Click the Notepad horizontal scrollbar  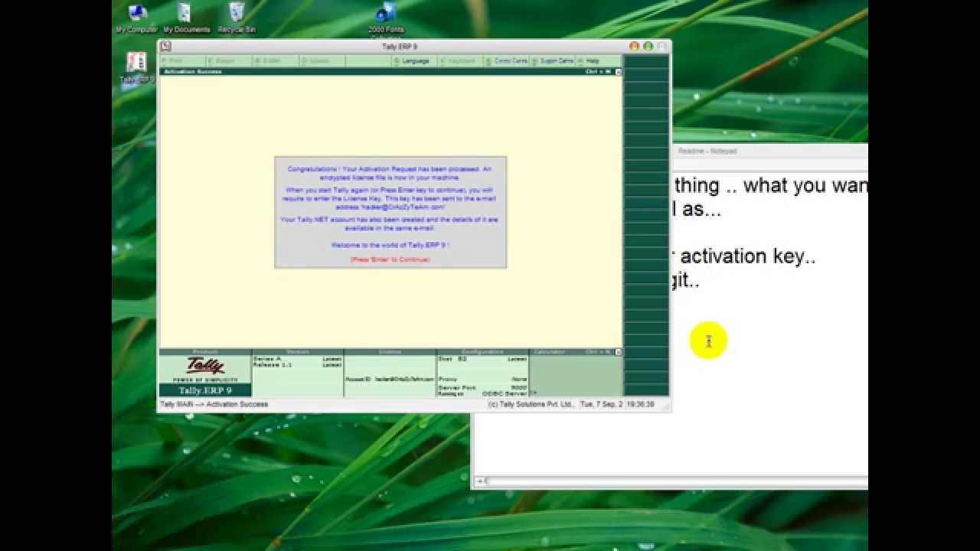[x=672, y=481]
